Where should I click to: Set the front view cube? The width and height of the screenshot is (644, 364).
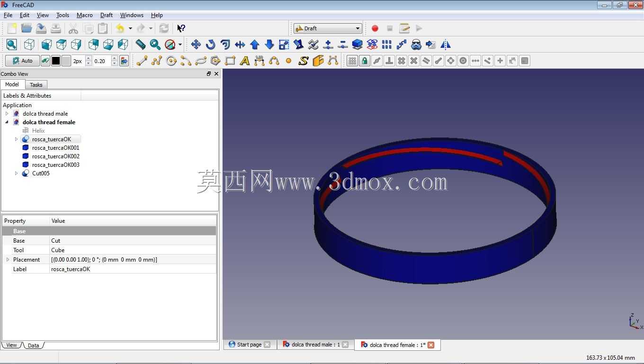46,45
